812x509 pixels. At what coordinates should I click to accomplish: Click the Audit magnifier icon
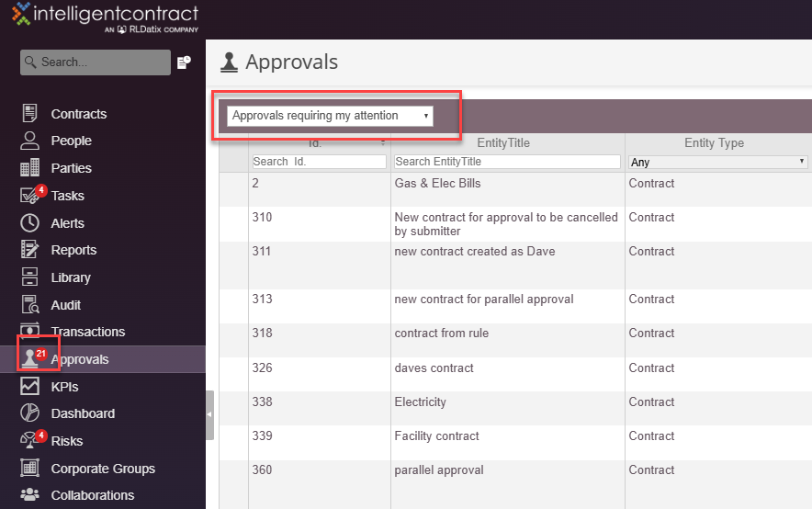point(30,304)
